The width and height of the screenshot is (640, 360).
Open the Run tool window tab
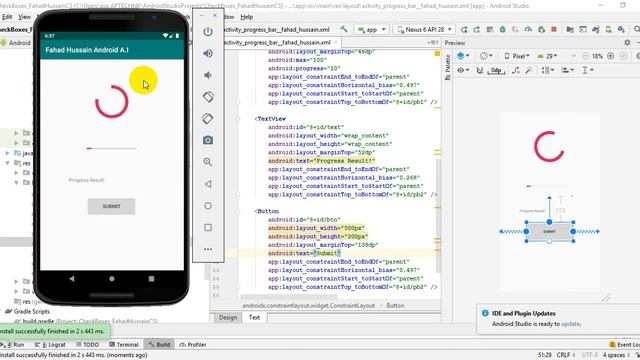point(13,344)
